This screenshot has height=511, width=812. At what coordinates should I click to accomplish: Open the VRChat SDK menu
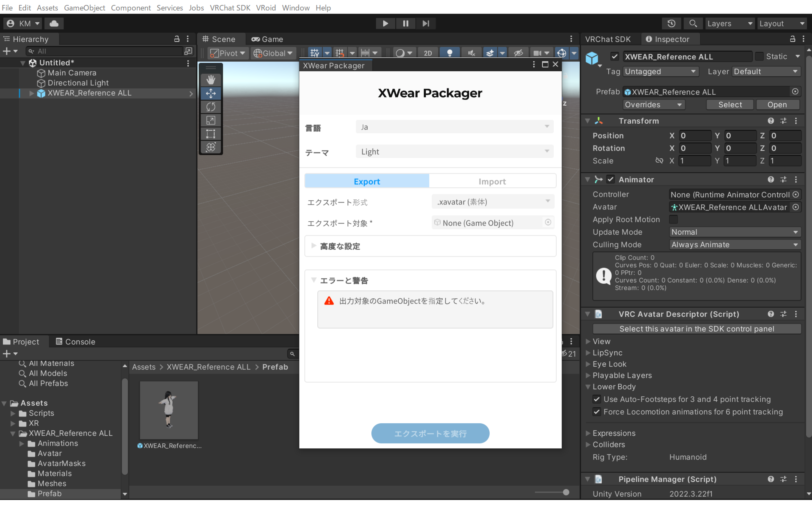click(x=230, y=7)
